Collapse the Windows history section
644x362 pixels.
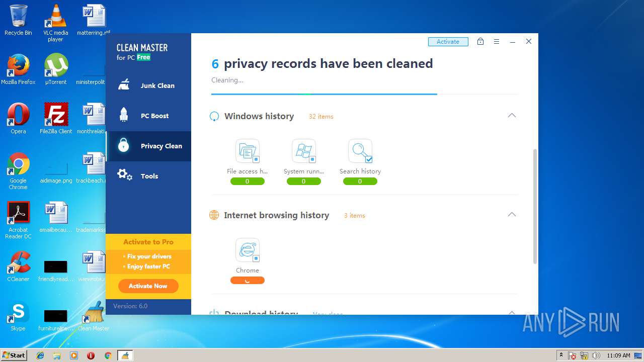tap(512, 116)
